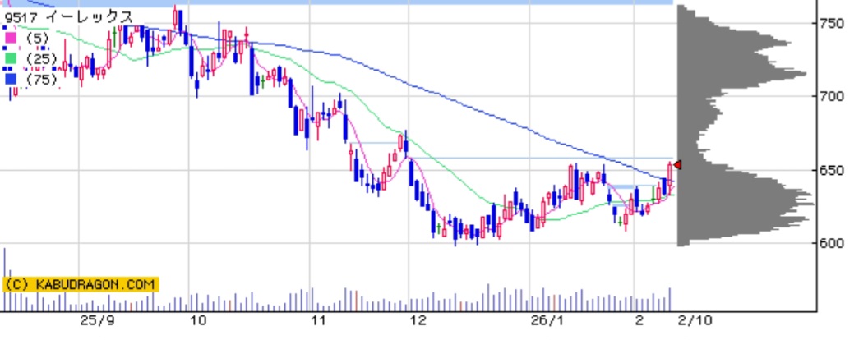Click the (75) legend label
Viewport: 868px width, 340px height.
coord(40,79)
